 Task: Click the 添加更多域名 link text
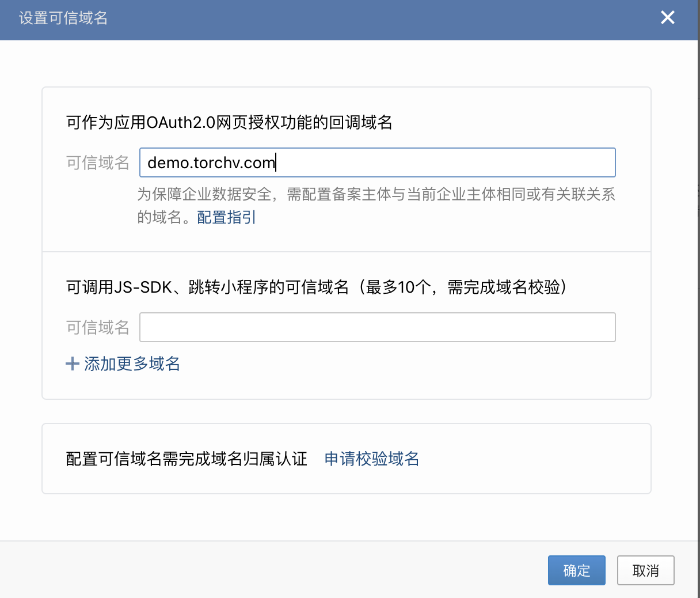(132, 364)
